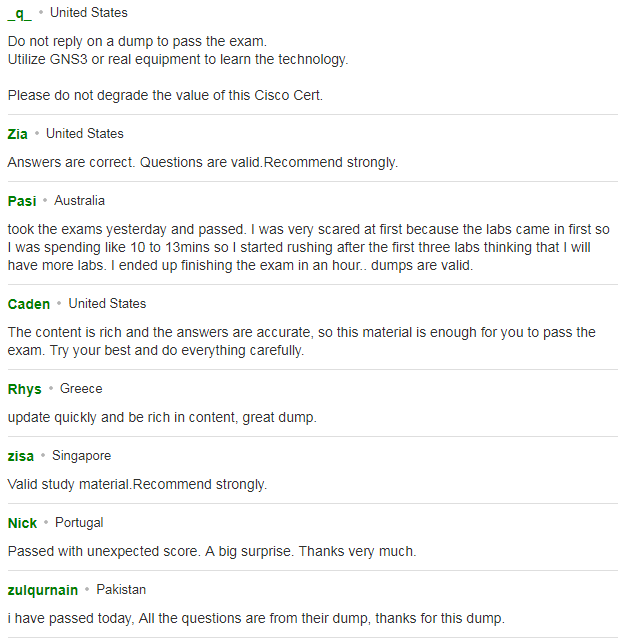
Task: Click 'The content is rich' review paragraph
Action: (x=302, y=341)
